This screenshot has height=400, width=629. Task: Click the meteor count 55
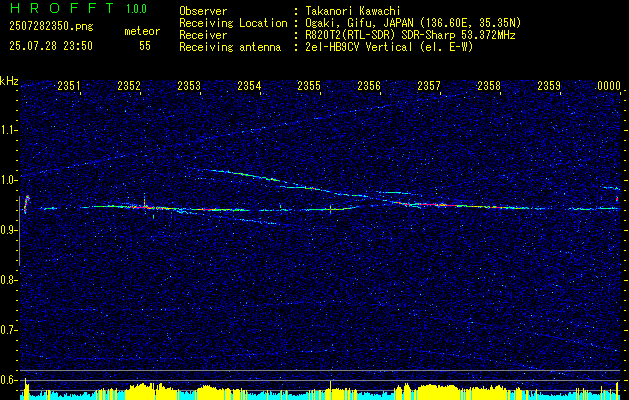[145, 46]
